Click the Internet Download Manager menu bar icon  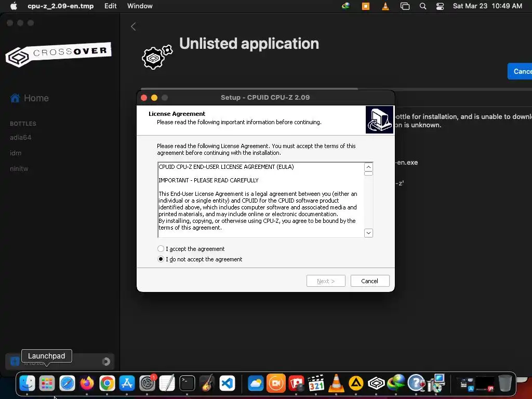[345, 6]
